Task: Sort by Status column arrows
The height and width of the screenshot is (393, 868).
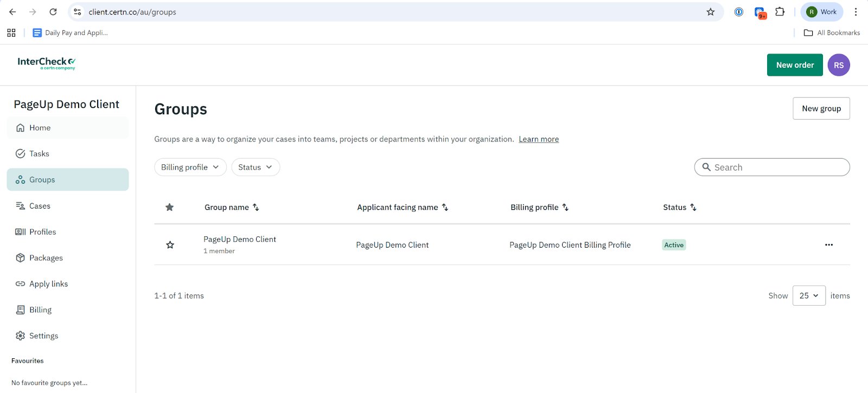Action: [693, 208]
